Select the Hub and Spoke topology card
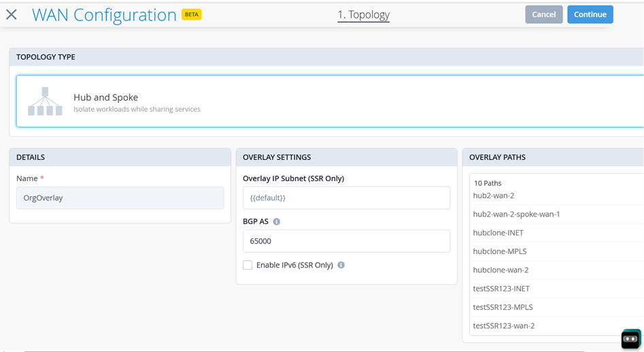644x352 pixels. pos(330,101)
